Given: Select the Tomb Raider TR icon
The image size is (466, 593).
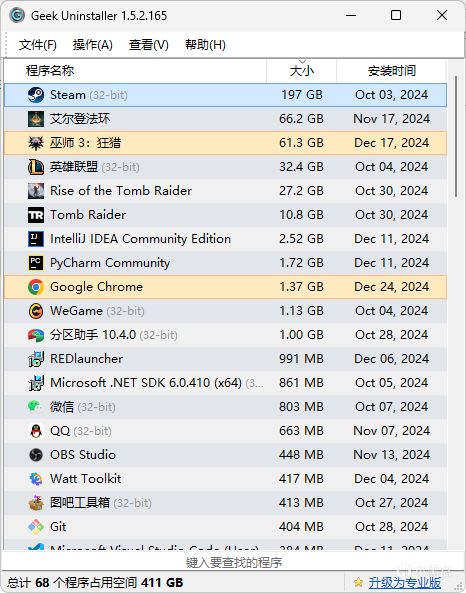Looking at the screenshot, I should pyautogui.click(x=36, y=215).
